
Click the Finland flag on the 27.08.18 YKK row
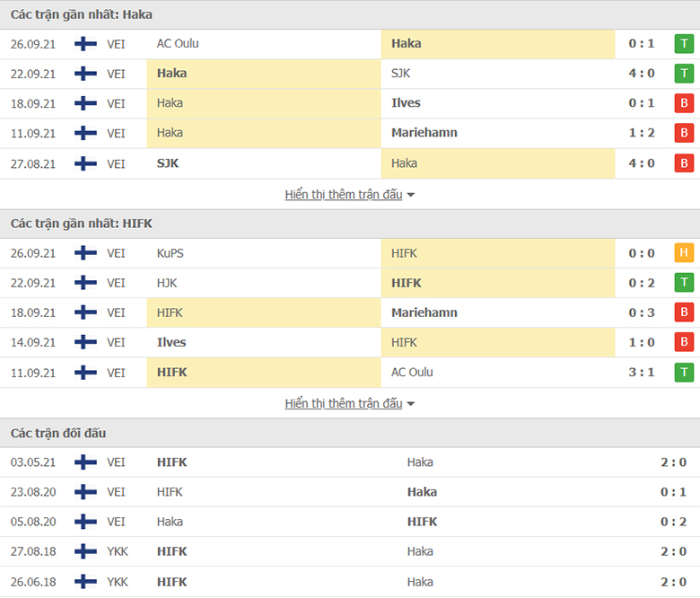pos(86,551)
